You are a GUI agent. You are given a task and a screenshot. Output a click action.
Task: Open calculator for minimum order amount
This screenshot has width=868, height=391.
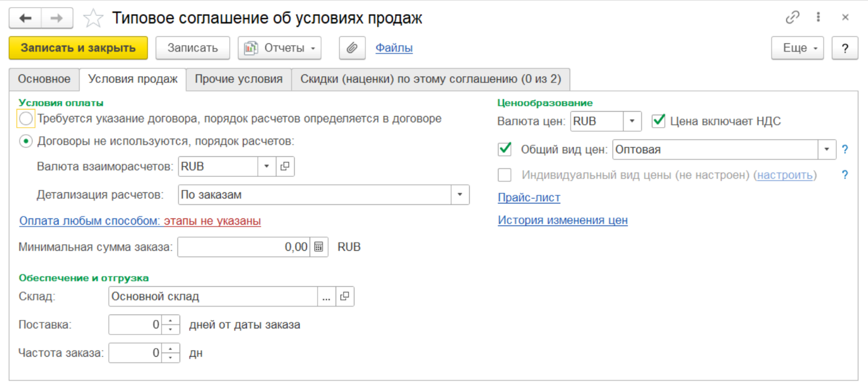click(318, 247)
